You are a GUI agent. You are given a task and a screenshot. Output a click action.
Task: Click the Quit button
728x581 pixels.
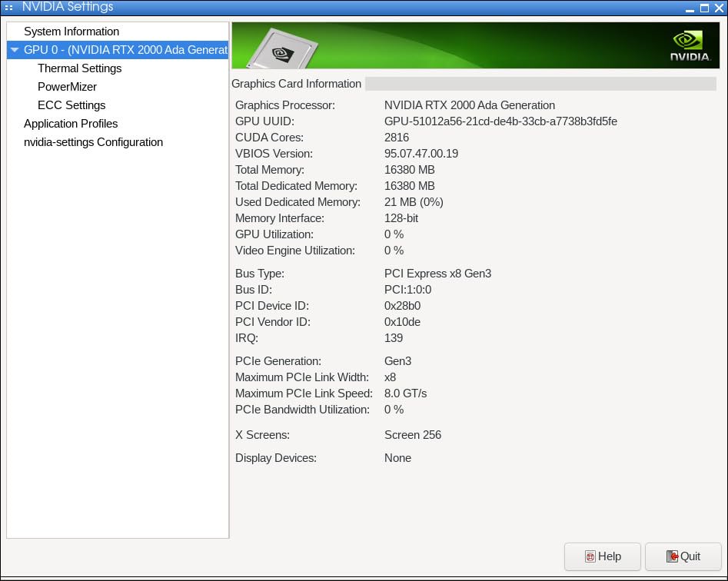click(683, 556)
